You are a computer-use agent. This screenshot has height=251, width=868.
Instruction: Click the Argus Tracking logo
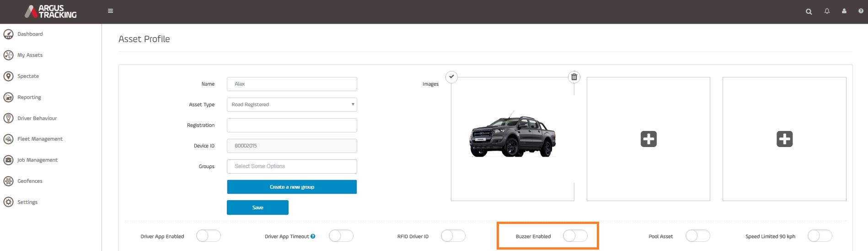point(51,11)
